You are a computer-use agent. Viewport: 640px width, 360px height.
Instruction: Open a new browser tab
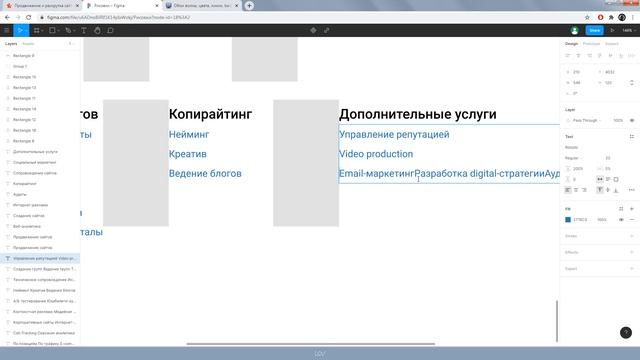[x=249, y=6]
